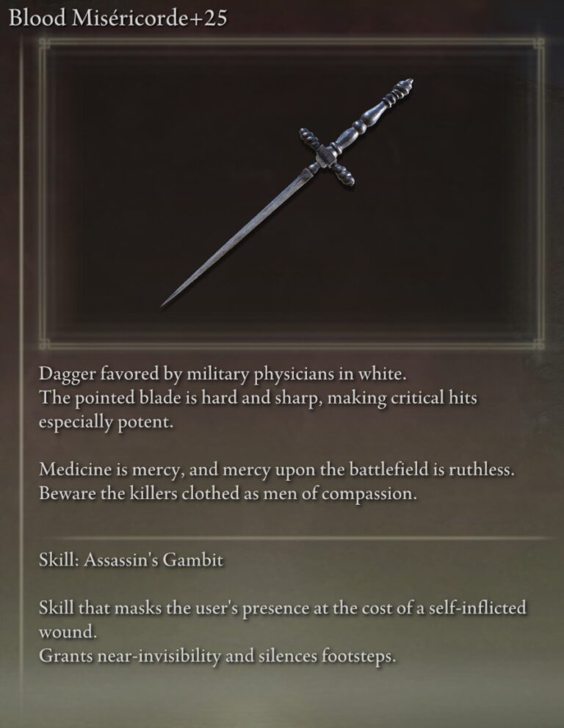Click 'Medicine is mercy' lore line
Screen dimensions: 564x728
276,470
